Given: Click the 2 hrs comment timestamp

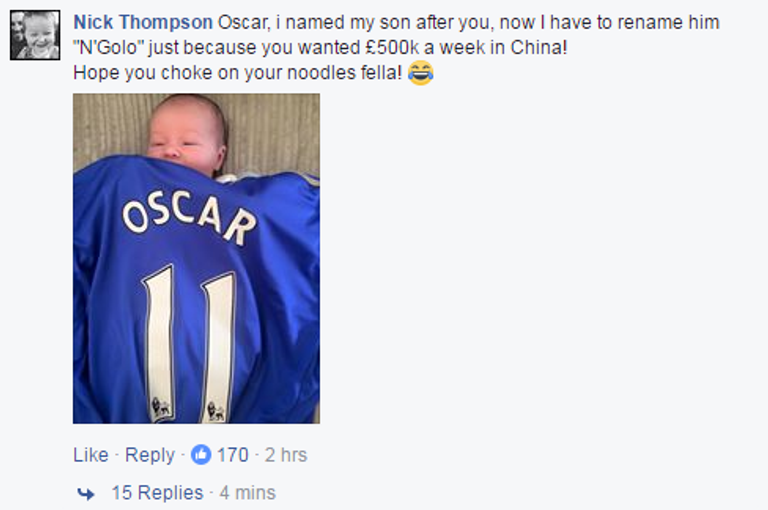Looking at the screenshot, I should (x=286, y=455).
